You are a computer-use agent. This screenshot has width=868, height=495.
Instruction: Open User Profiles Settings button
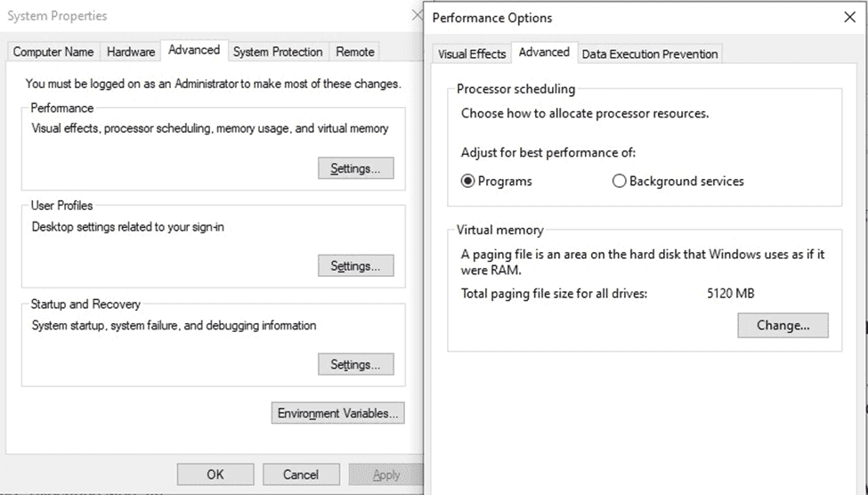[x=355, y=266]
